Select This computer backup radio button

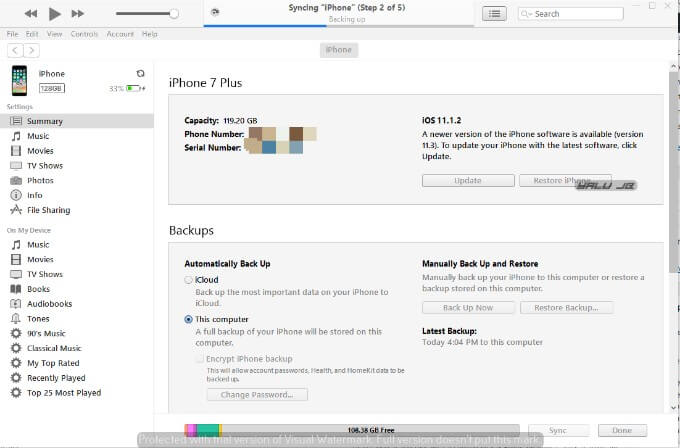coord(188,319)
